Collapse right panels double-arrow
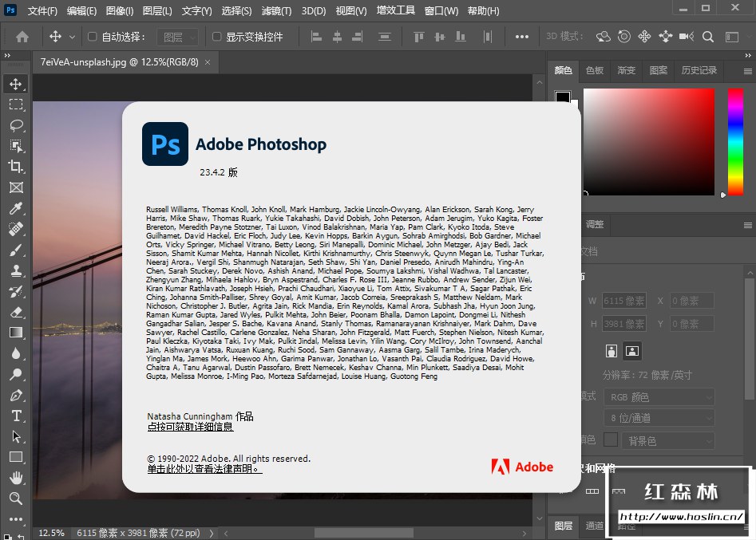The width and height of the screenshot is (756, 540). [748, 55]
